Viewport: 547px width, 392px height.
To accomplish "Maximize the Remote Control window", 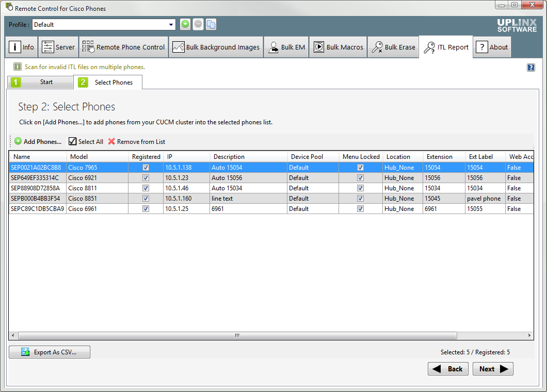I will (514, 5).
